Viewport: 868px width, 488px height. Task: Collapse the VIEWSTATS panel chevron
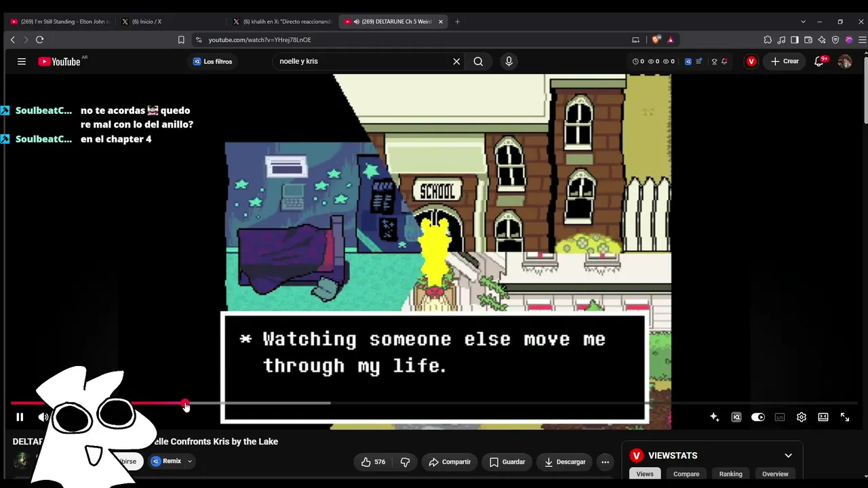click(x=788, y=455)
